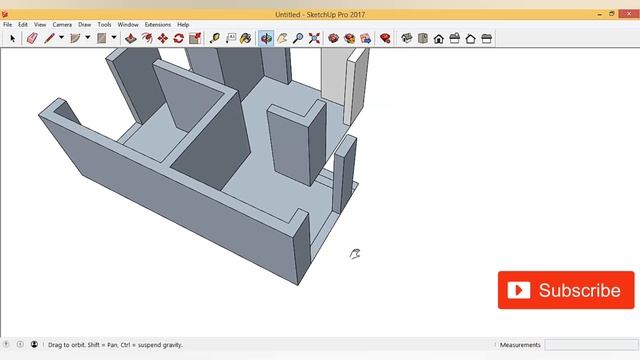Click into the Measurements input box
Screen dimensions: 640x360
click(x=591, y=345)
